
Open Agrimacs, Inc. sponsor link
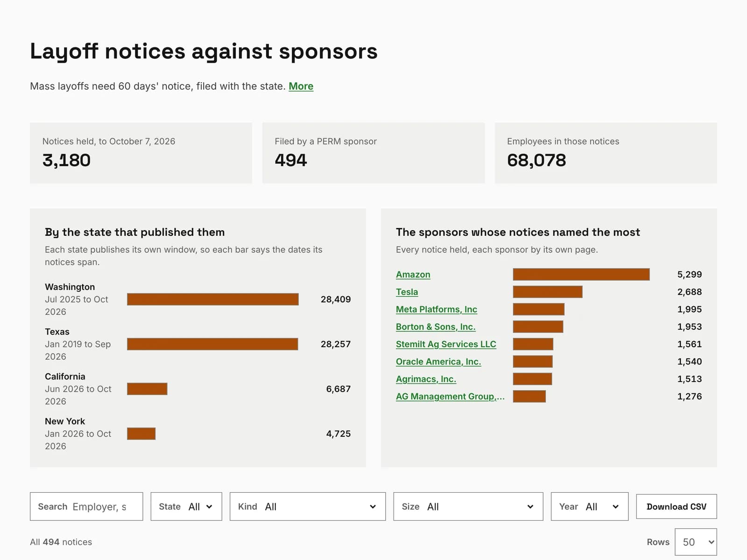426,379
